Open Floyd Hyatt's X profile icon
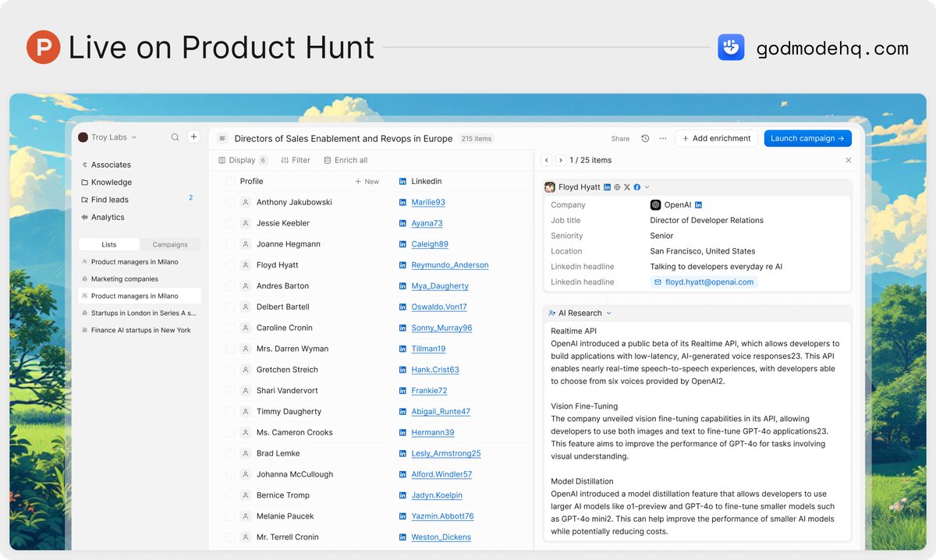Image resolution: width=936 pixels, height=560 pixels. (x=627, y=187)
